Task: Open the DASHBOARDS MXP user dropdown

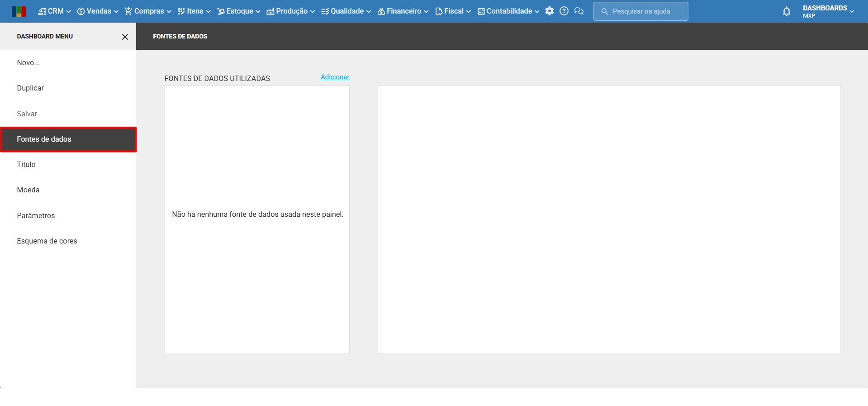Action: coord(828,11)
